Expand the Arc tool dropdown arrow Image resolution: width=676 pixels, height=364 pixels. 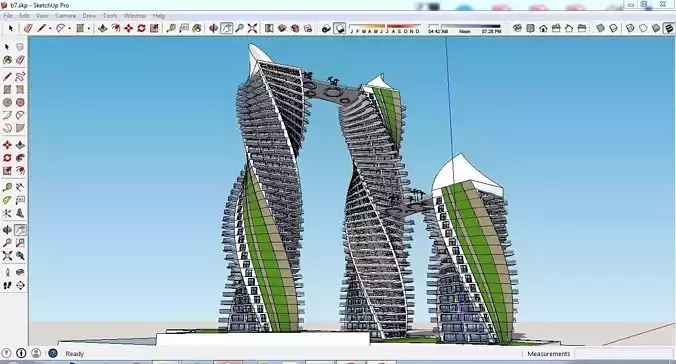[x=69, y=29]
